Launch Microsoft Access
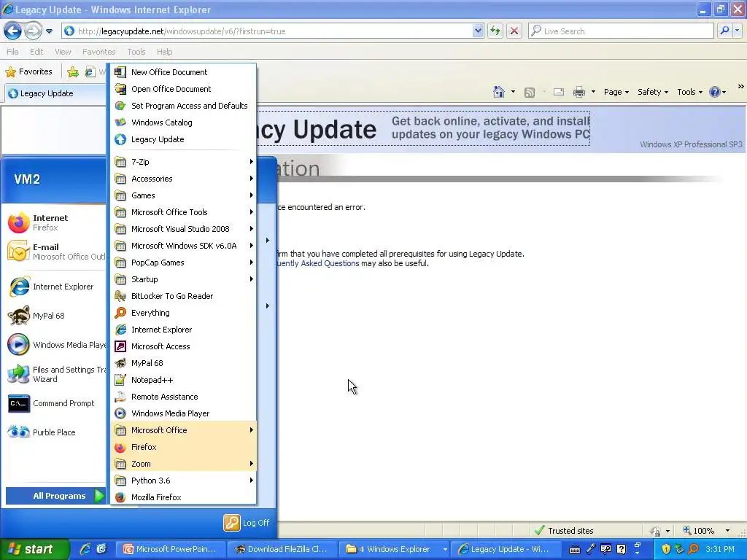 pos(183,346)
